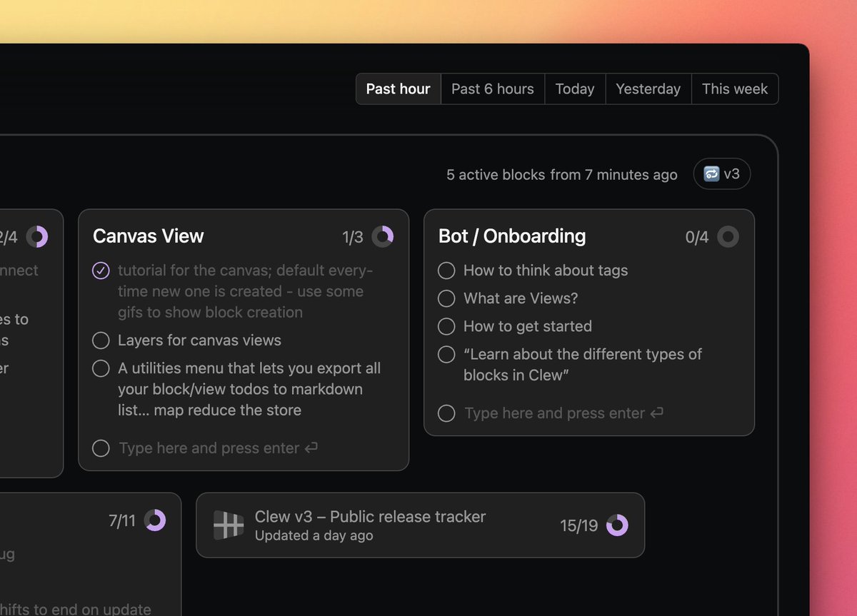Screen dimensions: 857x616
Task: Click the Canvas View 1/3 progress ring
Action: click(x=383, y=236)
